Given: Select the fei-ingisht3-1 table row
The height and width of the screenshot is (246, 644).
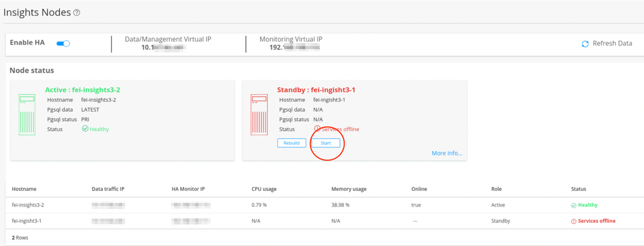Looking at the screenshot, I should tap(27, 221).
